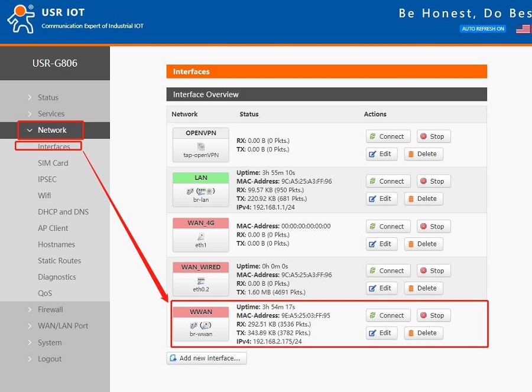Delete the WWAN interface

click(x=423, y=333)
